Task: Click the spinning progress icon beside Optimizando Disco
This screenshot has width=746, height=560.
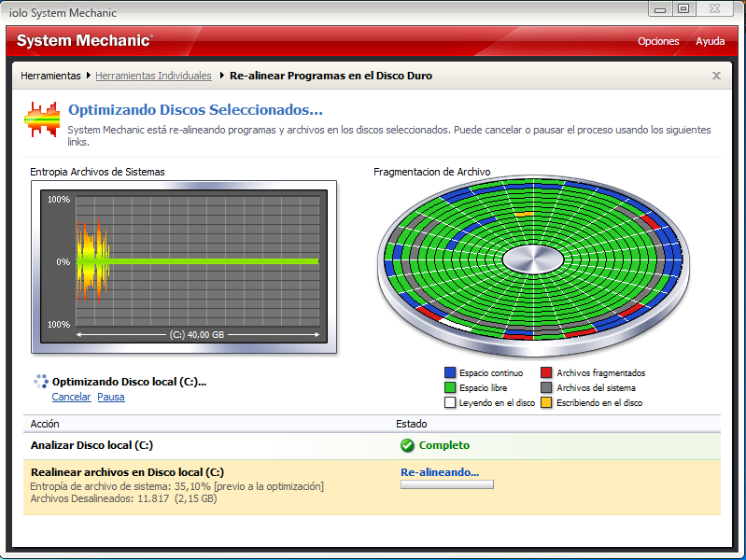Action: click(x=41, y=381)
